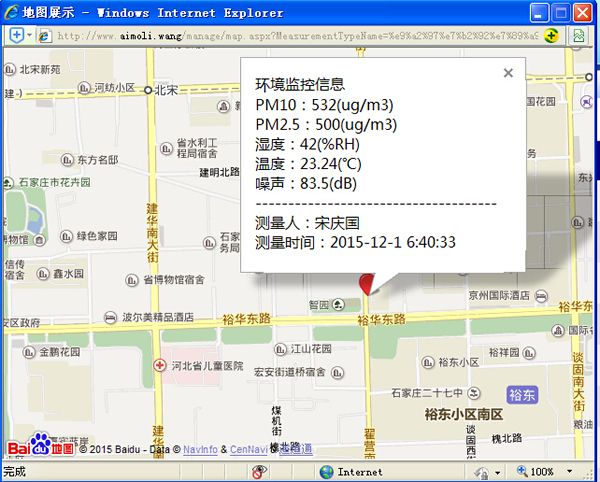
Task: Click the red location marker pin
Action: [366, 282]
